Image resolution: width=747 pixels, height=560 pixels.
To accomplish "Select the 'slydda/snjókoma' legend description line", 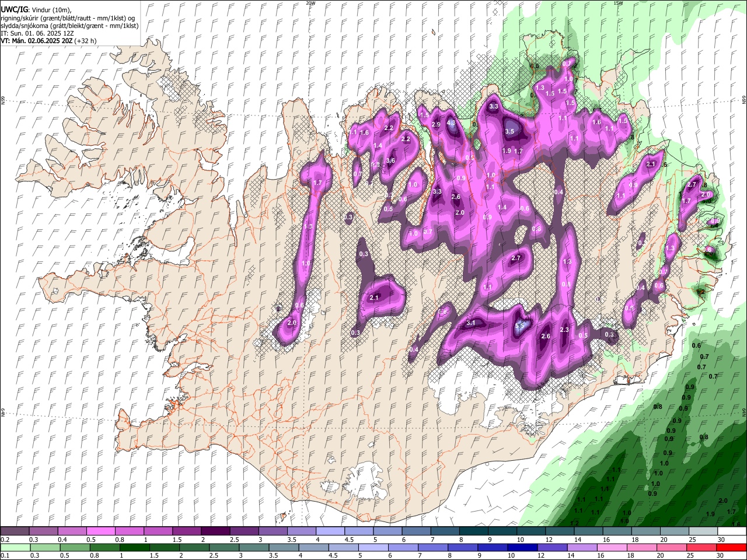I will tap(69, 26).
